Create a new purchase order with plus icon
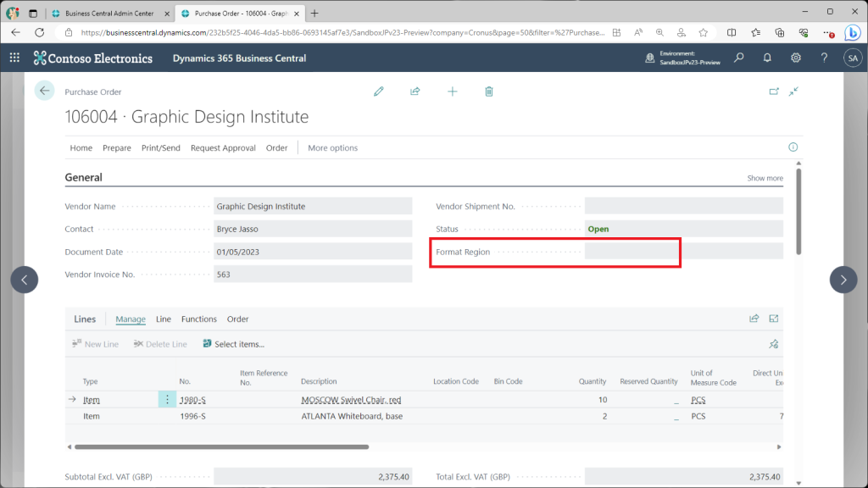 tap(453, 91)
